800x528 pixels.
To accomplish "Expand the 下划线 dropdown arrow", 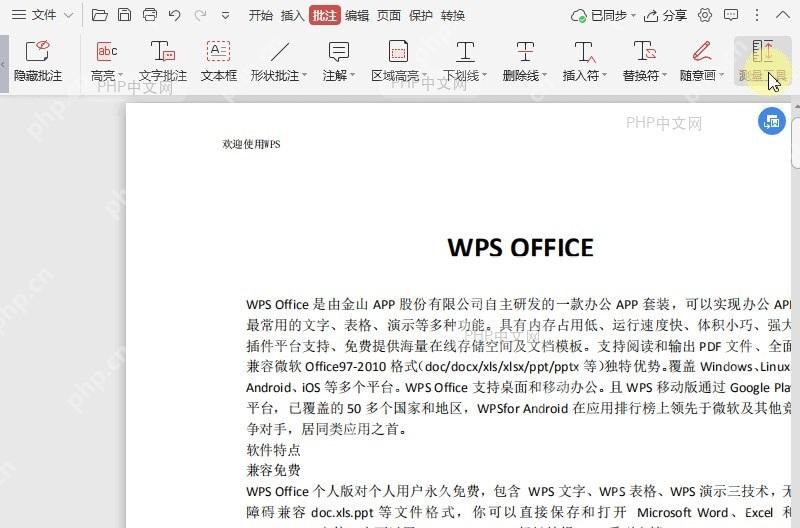I will click(x=485, y=76).
